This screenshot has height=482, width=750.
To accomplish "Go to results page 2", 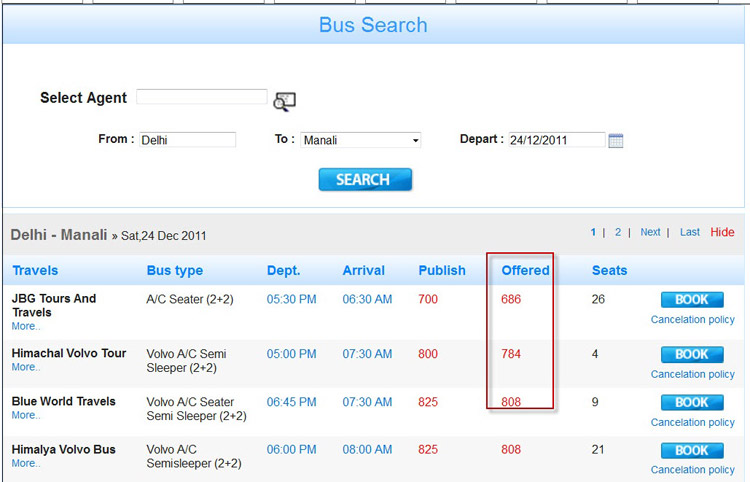I will (618, 232).
